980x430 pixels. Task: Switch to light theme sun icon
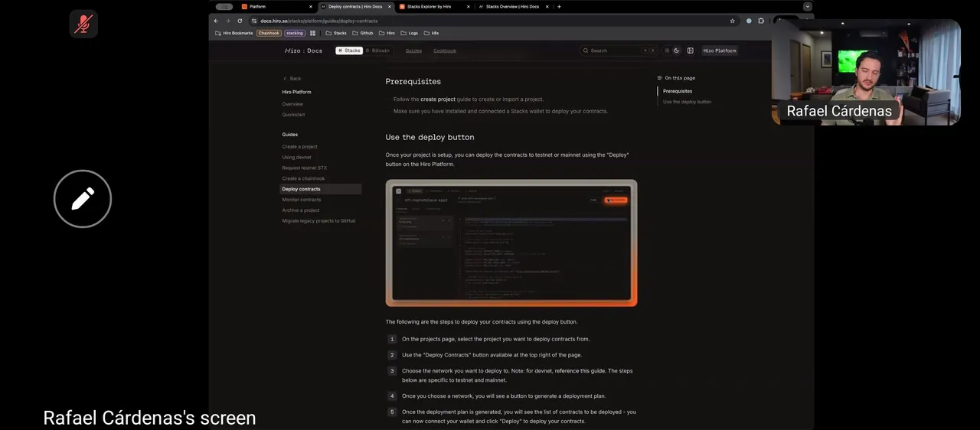tap(667, 50)
